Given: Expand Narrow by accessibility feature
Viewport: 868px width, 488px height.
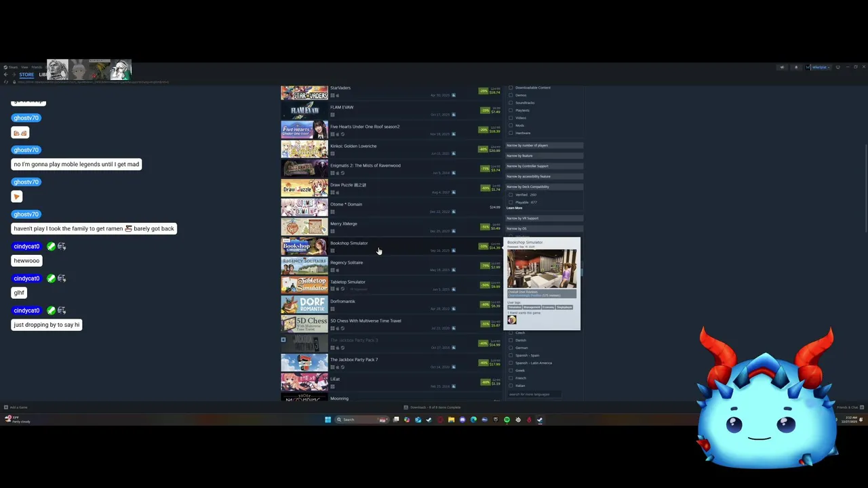Looking at the screenshot, I should tap(543, 176).
